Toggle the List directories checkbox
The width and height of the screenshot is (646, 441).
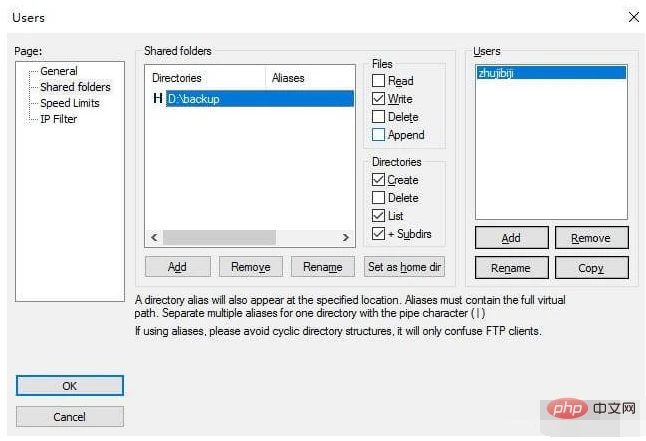tap(378, 215)
